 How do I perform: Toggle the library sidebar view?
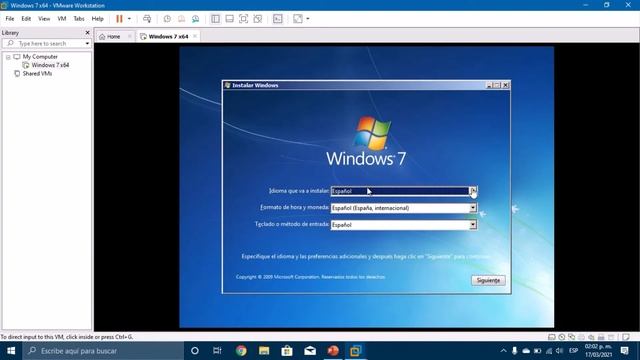point(215,19)
